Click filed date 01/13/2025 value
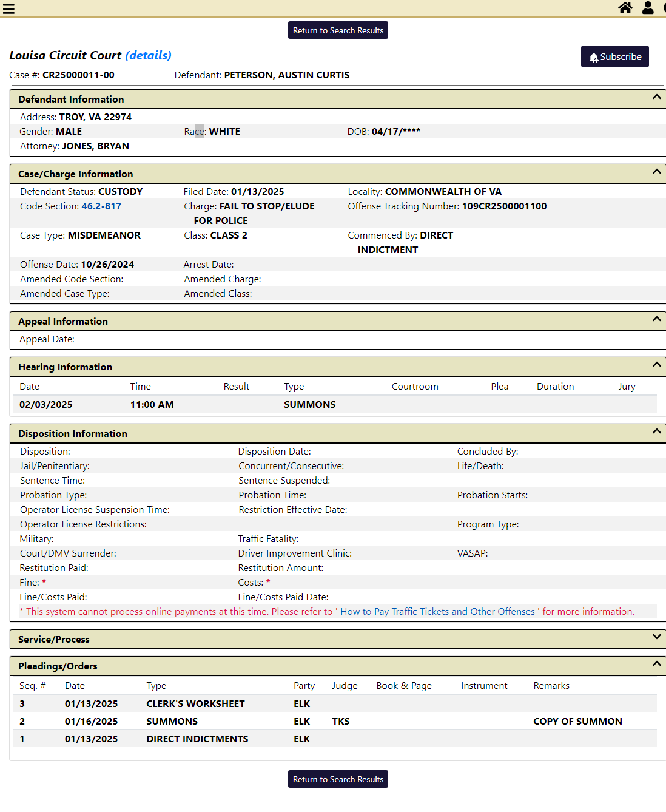The image size is (666, 812). coord(258,192)
